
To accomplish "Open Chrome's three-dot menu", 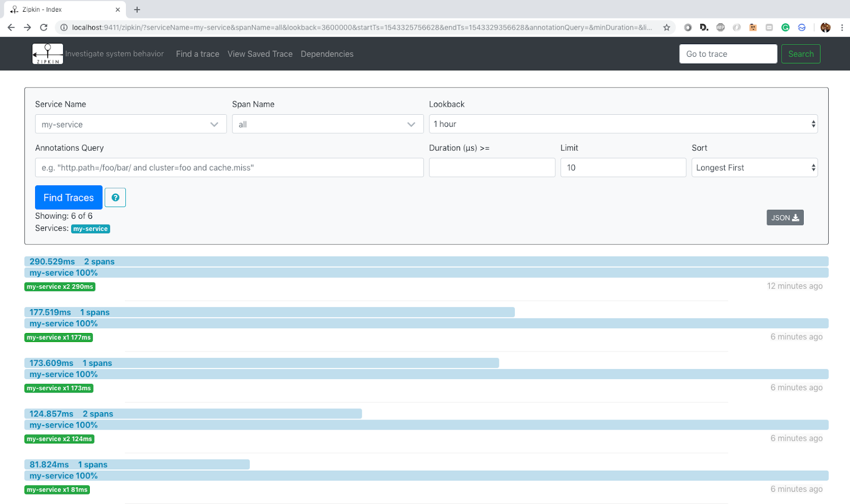I will click(x=843, y=27).
